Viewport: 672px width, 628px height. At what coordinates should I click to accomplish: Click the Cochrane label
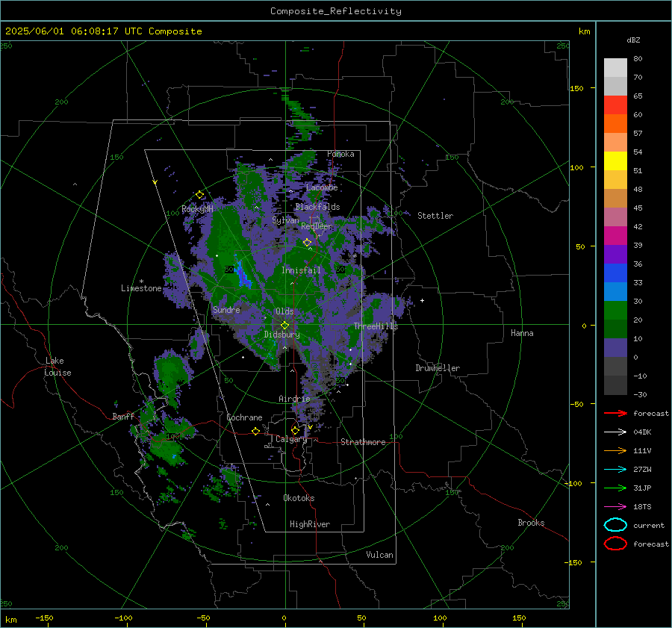tap(244, 417)
